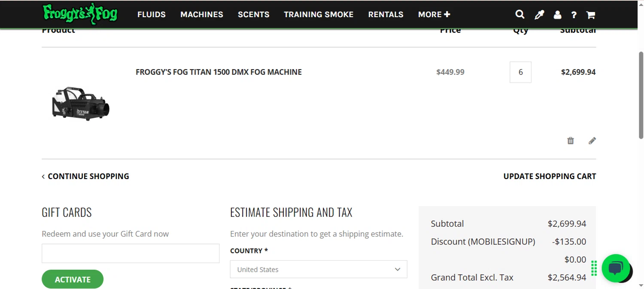Open Froggy's Fog Titan 1500 product link
This screenshot has height=289, width=644.
[x=219, y=72]
